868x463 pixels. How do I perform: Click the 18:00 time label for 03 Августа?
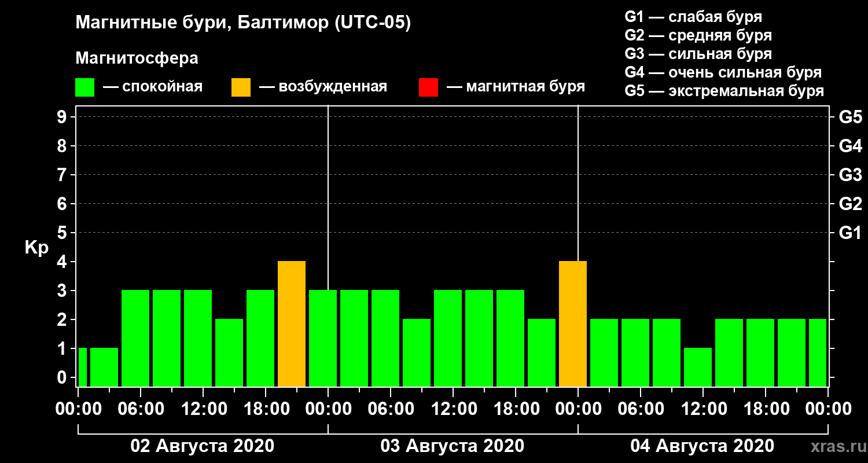(516, 409)
